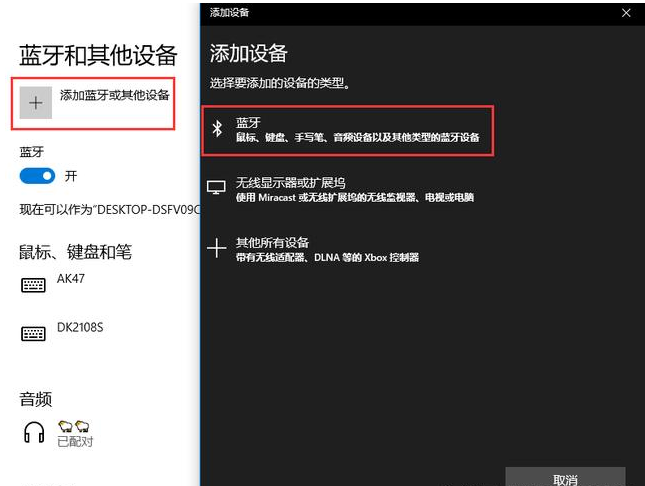Select the AK47 device name
Viewport: 645px width, 486px height.
point(71,279)
